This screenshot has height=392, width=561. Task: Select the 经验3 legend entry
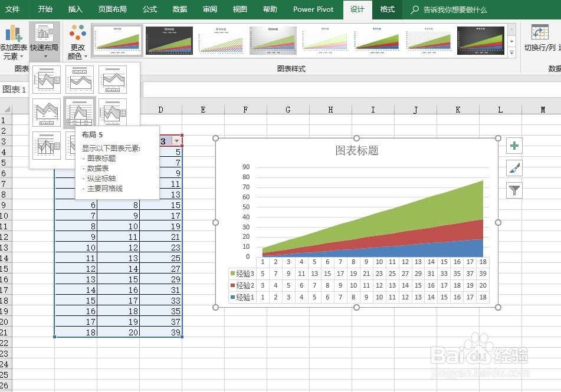click(x=246, y=274)
